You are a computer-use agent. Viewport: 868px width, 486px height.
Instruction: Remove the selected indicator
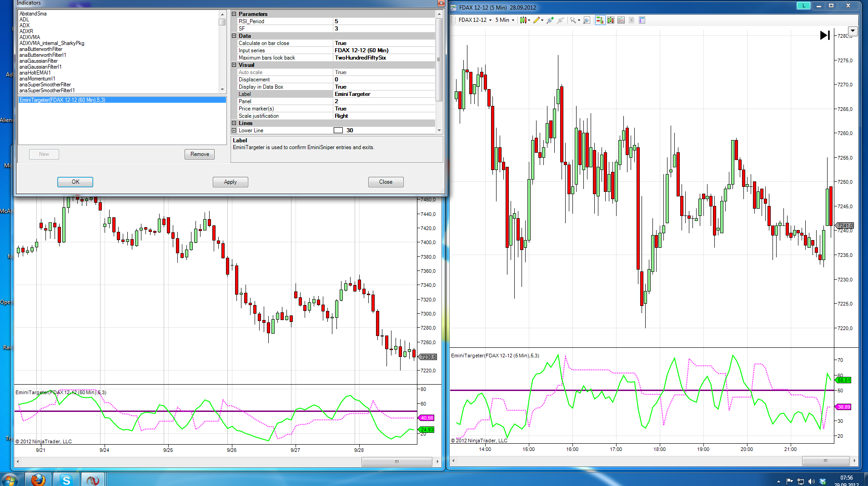coord(200,154)
